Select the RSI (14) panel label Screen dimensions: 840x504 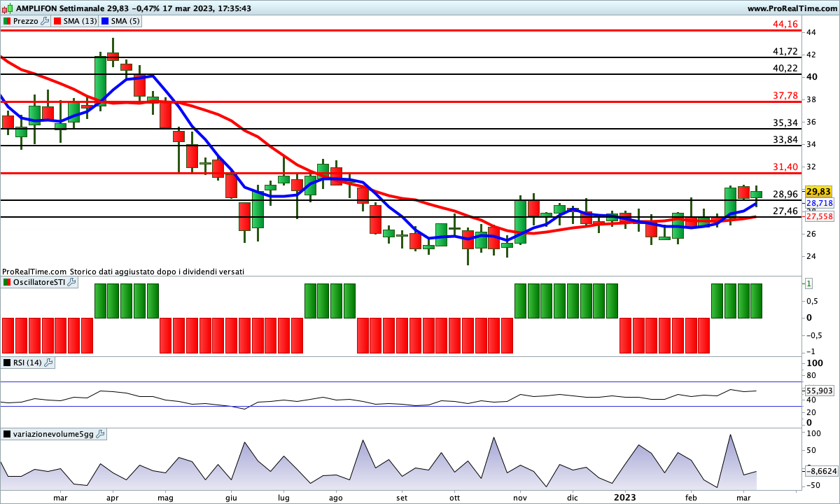28,363
